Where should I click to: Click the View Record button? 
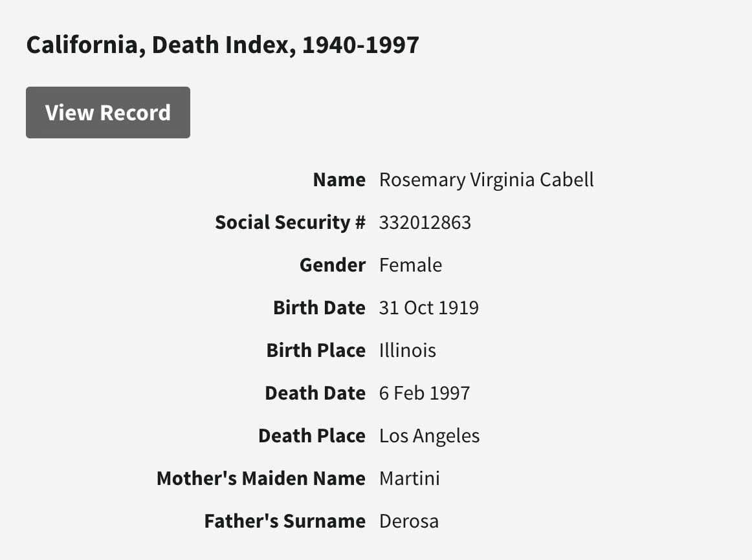pyautogui.click(x=108, y=113)
